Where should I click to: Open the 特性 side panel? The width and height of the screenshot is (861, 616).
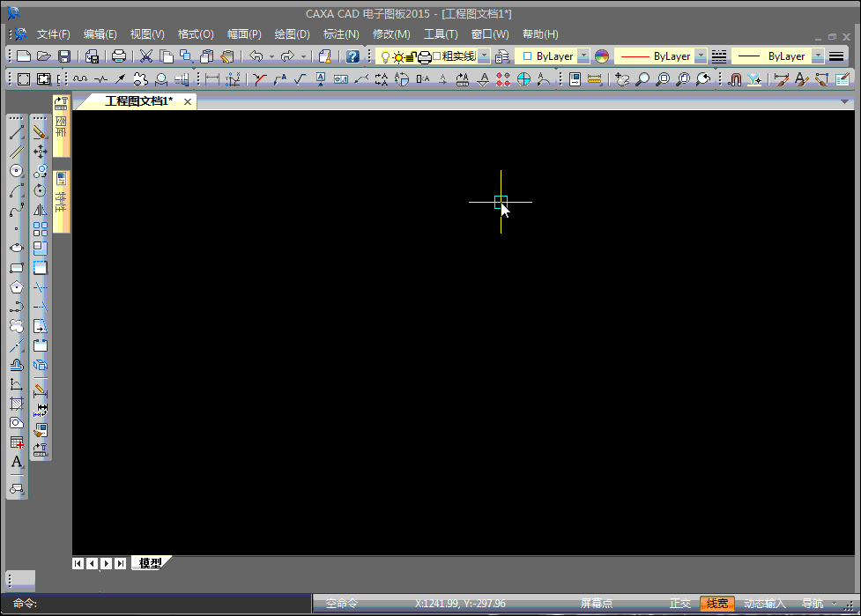pyautogui.click(x=61, y=202)
